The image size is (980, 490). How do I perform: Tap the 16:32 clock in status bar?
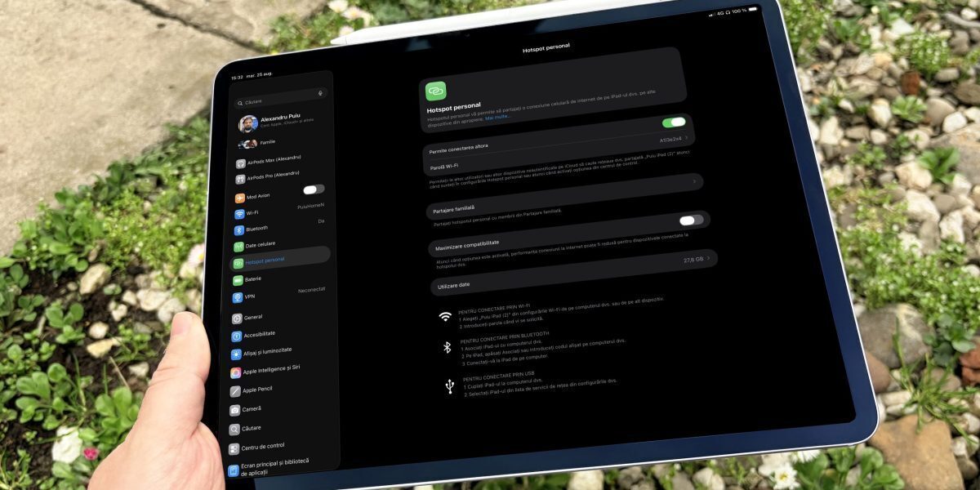[x=237, y=78]
